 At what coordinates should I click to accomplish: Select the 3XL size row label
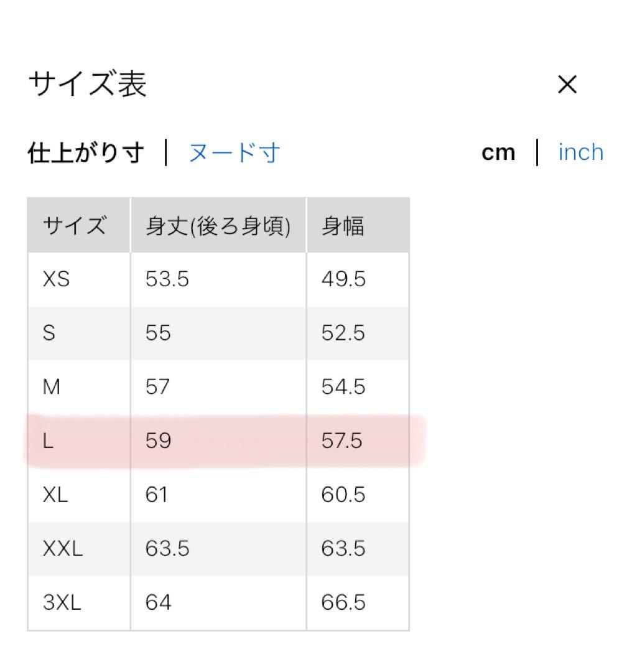pyautogui.click(x=62, y=602)
